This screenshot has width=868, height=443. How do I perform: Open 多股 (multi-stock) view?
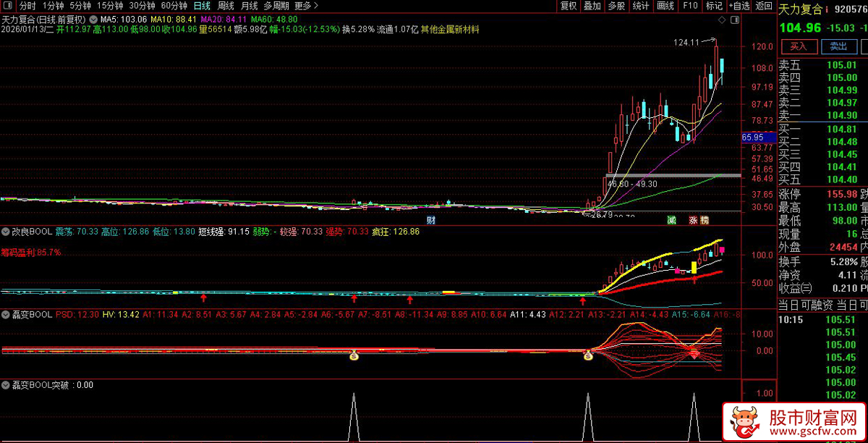tap(616, 6)
